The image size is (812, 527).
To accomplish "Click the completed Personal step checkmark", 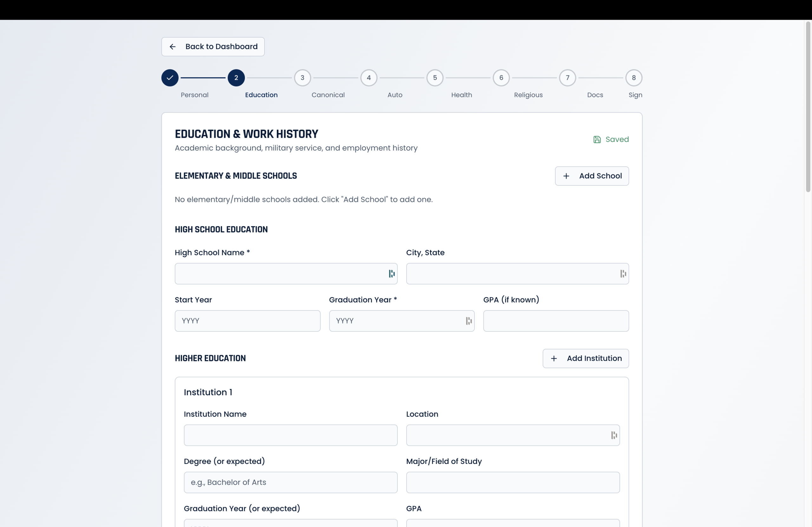I will [x=170, y=78].
